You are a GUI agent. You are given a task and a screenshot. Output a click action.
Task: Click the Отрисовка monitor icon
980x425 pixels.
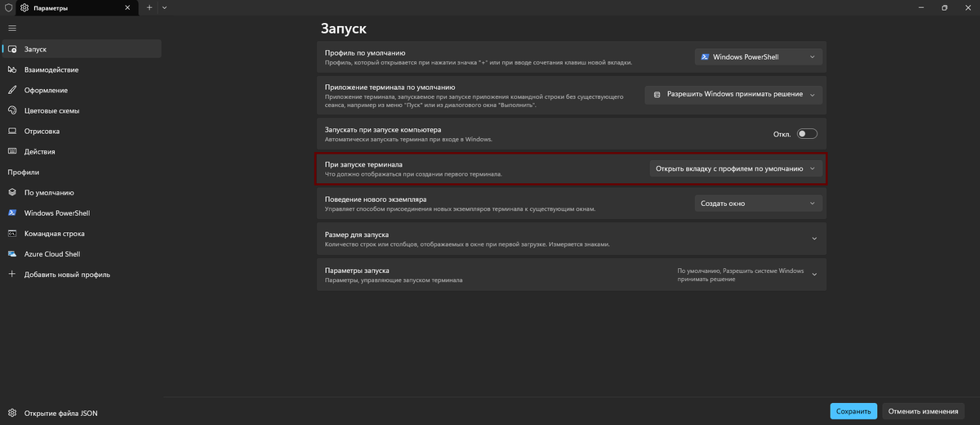(12, 131)
